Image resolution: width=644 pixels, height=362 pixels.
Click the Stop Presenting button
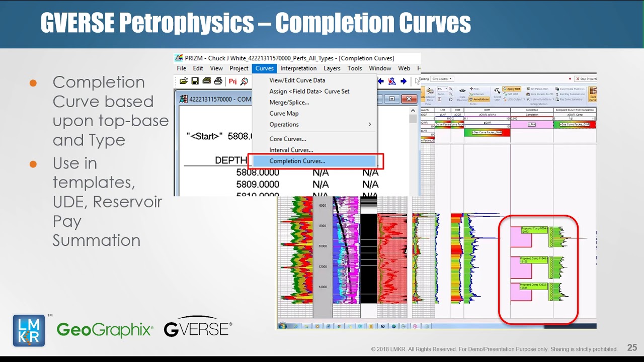tap(586, 79)
